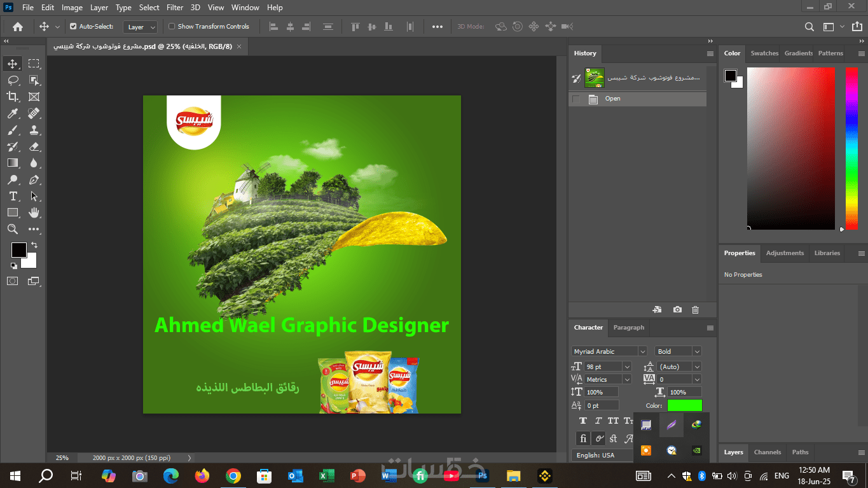Viewport: 868px width, 488px height.
Task: Toggle Quick Mask mode
Action: click(x=12, y=281)
